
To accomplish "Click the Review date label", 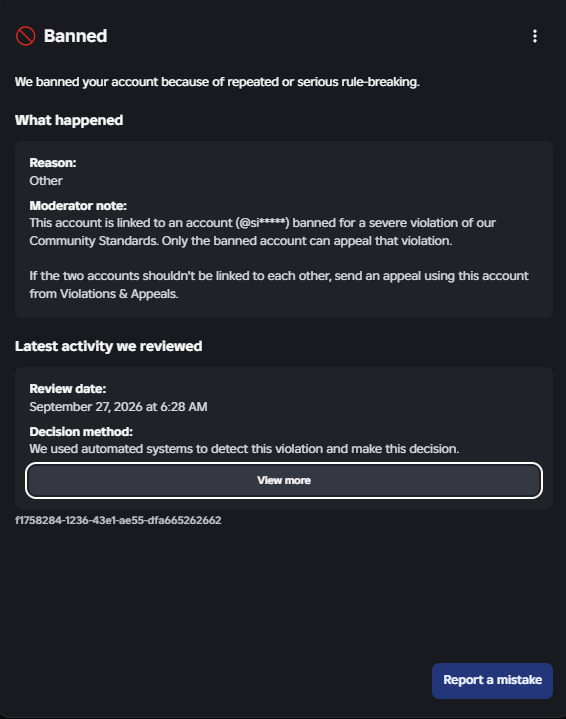I will [x=68, y=389].
